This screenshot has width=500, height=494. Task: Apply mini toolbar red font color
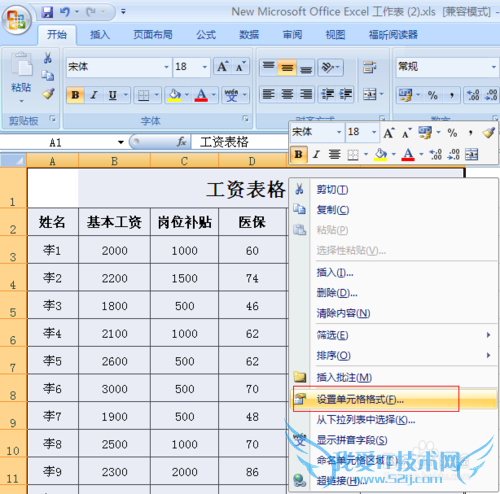pos(408,154)
